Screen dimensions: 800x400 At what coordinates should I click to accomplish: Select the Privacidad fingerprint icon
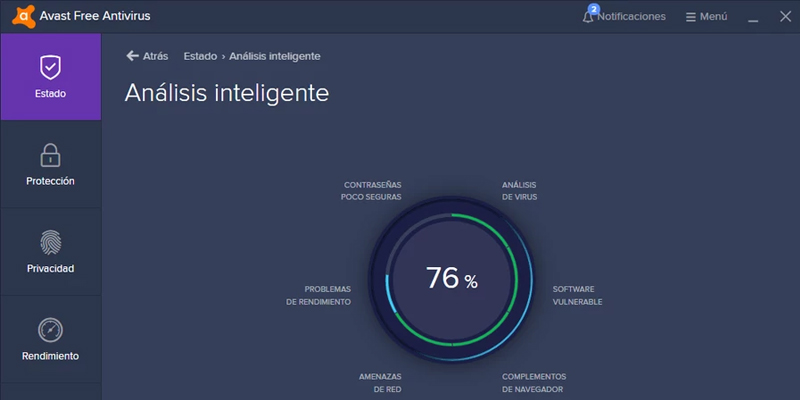pos(51,243)
